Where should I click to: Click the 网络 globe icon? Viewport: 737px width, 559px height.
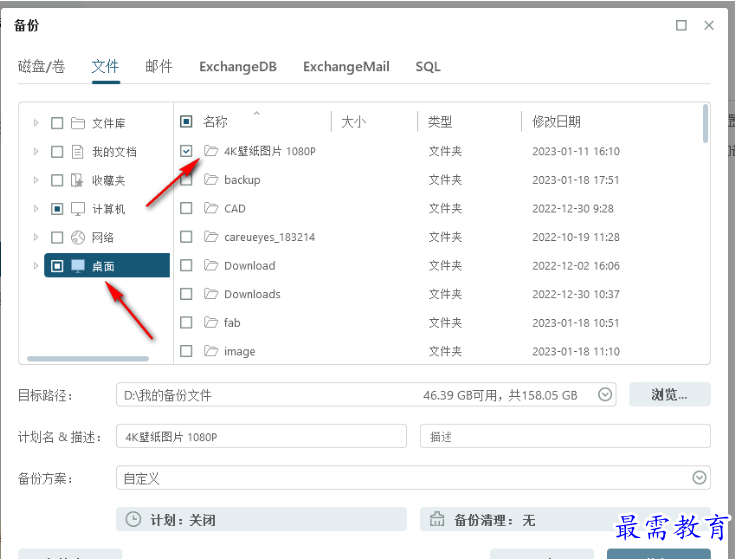[x=78, y=237]
